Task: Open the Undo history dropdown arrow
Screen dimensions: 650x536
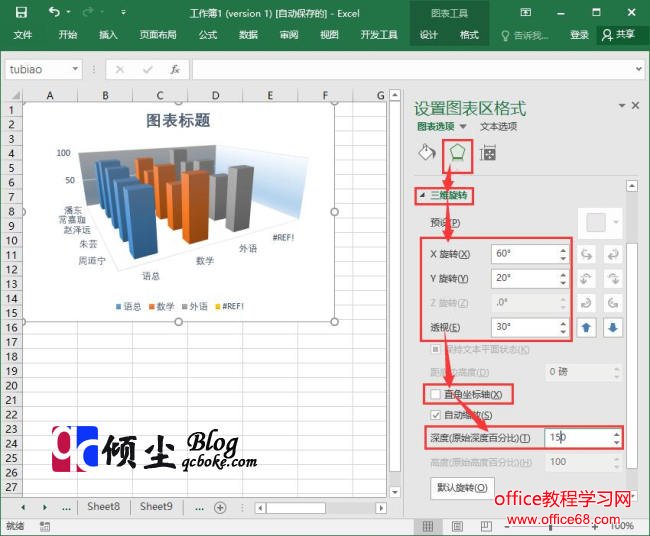Action: [68, 12]
